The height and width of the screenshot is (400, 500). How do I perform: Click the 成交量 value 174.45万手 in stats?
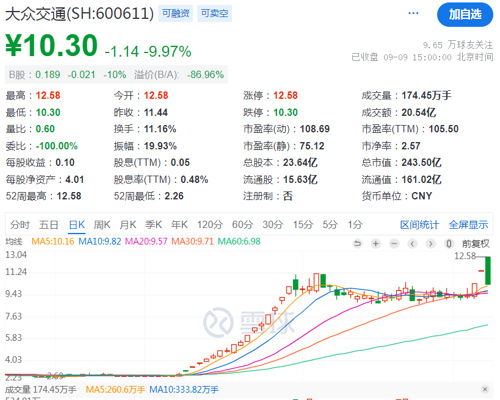pos(426,96)
